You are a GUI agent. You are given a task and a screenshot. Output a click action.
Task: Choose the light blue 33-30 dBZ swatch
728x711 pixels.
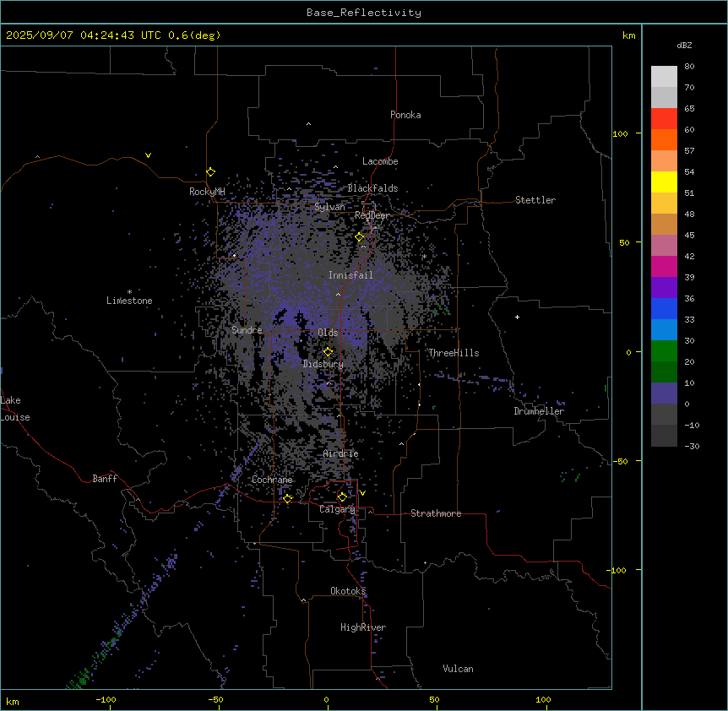coord(664,330)
